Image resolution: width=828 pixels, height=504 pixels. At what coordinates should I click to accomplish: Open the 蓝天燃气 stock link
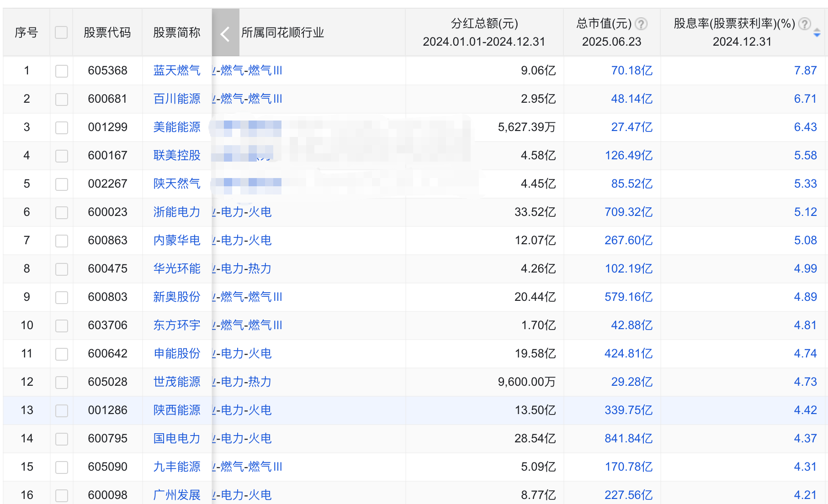[x=177, y=70]
